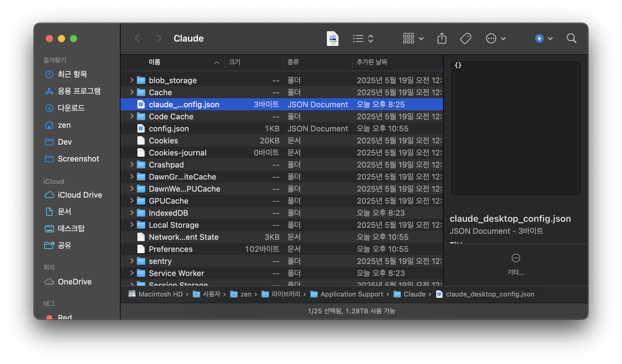Click the search magnifier icon

[x=571, y=38]
